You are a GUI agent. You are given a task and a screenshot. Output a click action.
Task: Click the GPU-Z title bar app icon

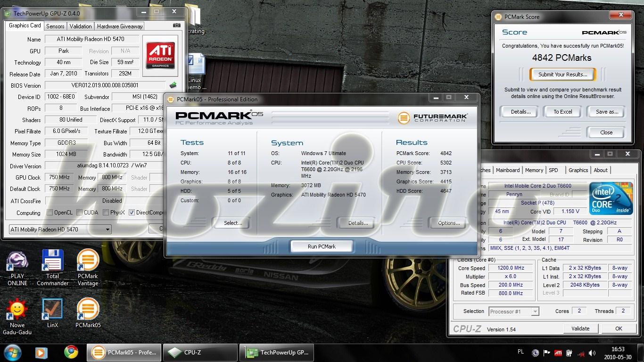coord(8,14)
